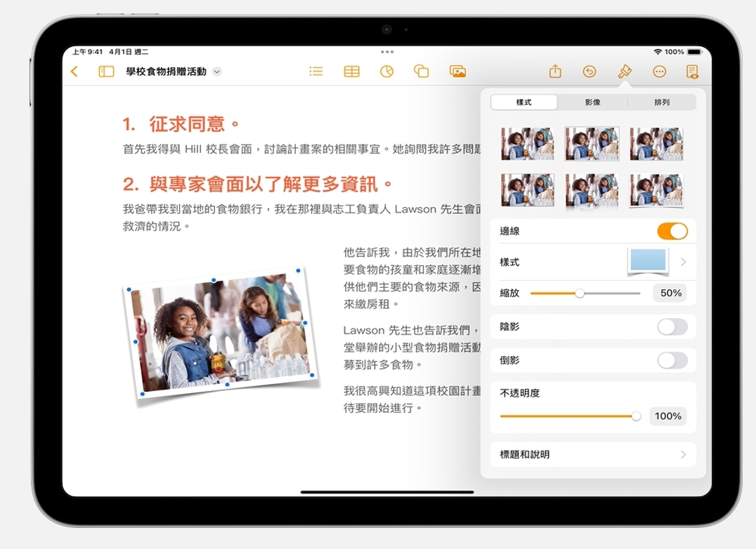The image size is (756, 549).
Task: Click the 不透明度 opacity slider
Action: 568,416
